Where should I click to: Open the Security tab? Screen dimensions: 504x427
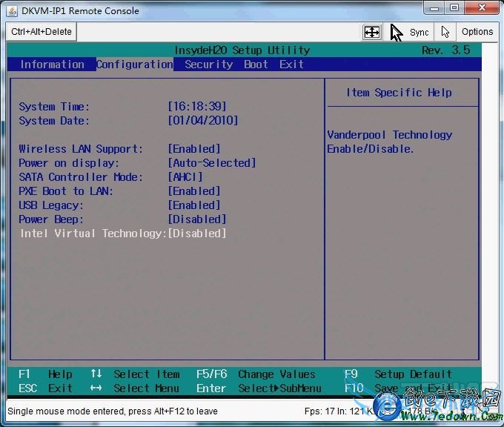[209, 64]
